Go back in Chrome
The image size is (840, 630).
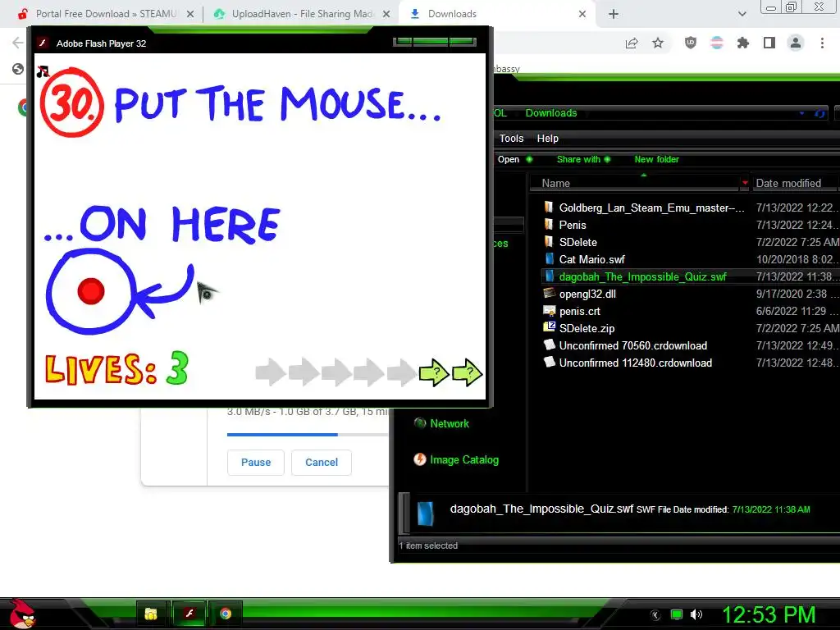[18, 43]
